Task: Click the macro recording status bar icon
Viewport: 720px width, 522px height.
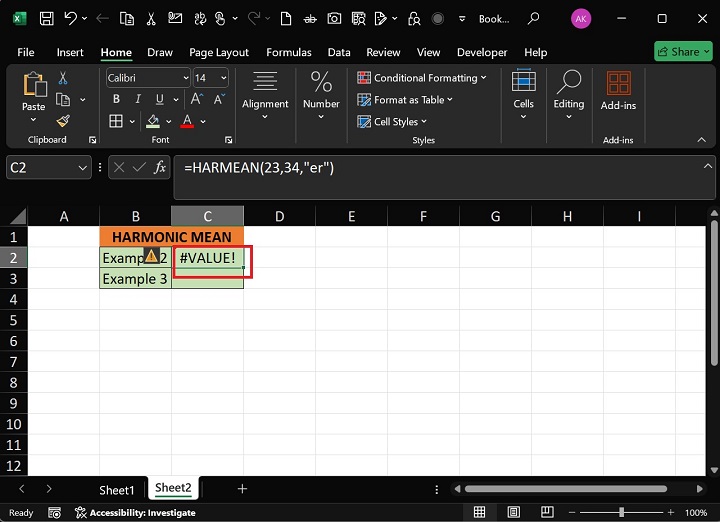Action: point(55,513)
